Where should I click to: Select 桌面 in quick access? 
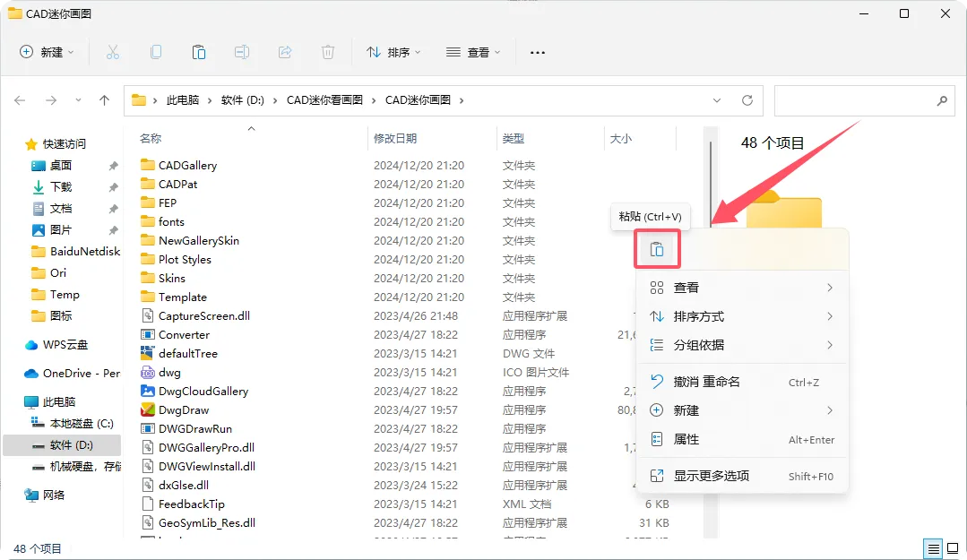(60, 165)
